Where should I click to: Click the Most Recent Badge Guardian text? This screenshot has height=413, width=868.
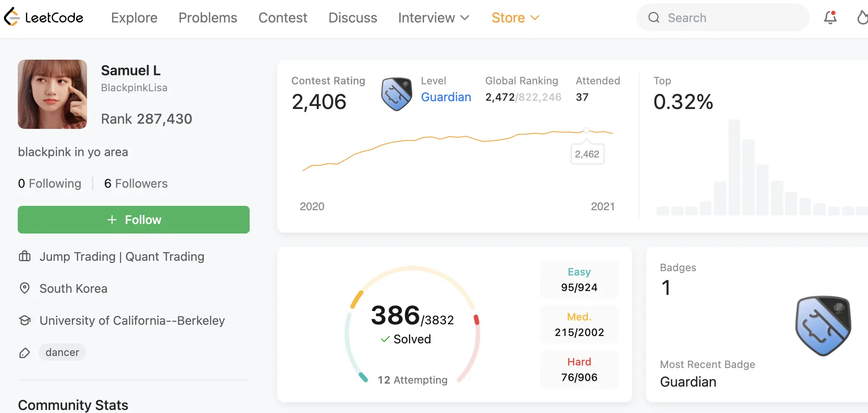[688, 382]
